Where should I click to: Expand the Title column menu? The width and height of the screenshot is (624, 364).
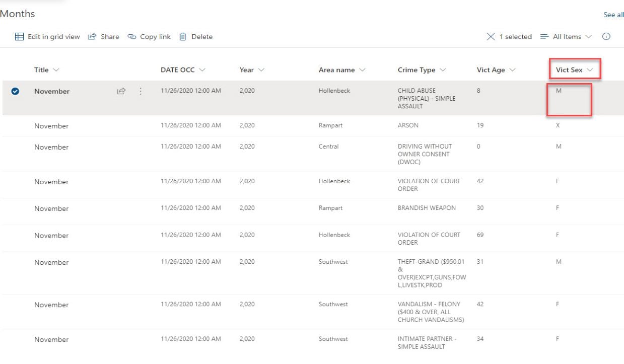coord(46,70)
